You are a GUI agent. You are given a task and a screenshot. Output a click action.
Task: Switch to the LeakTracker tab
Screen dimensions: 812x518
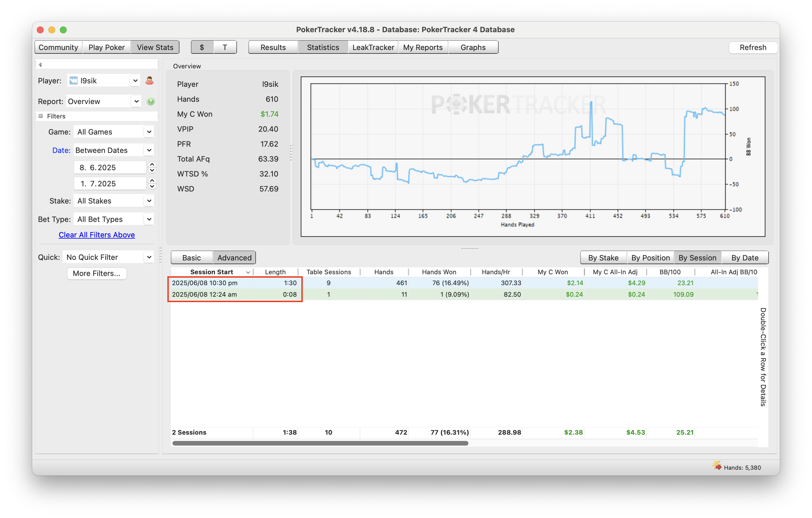373,47
